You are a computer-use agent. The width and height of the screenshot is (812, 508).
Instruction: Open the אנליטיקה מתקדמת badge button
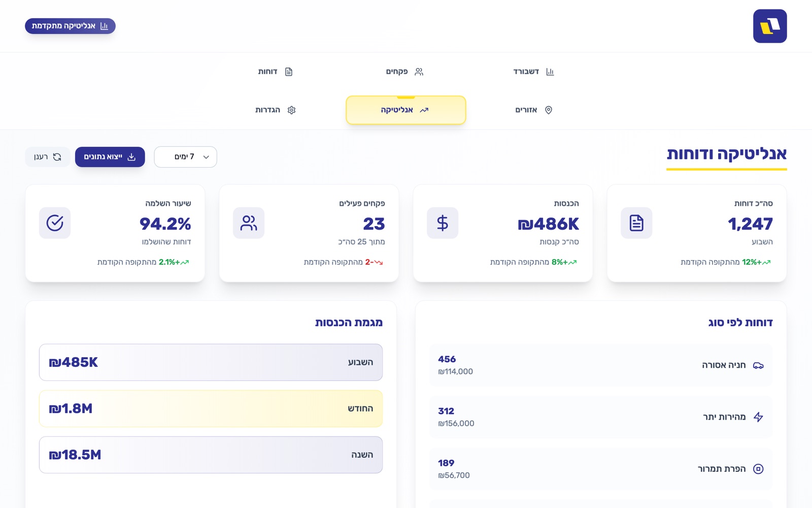pos(70,26)
